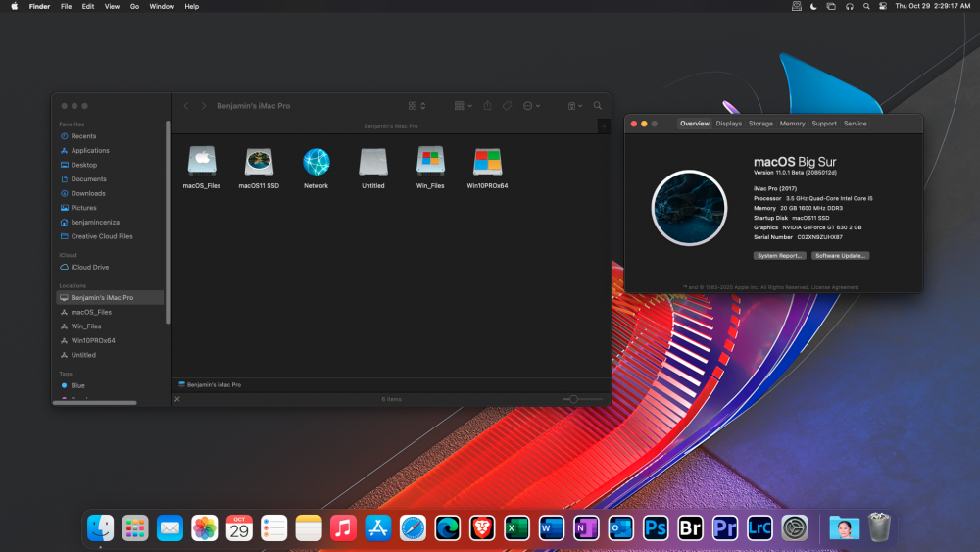Launch Lightroom Classic from the Dock
Screen dimensions: 980x552
pyautogui.click(x=759, y=528)
